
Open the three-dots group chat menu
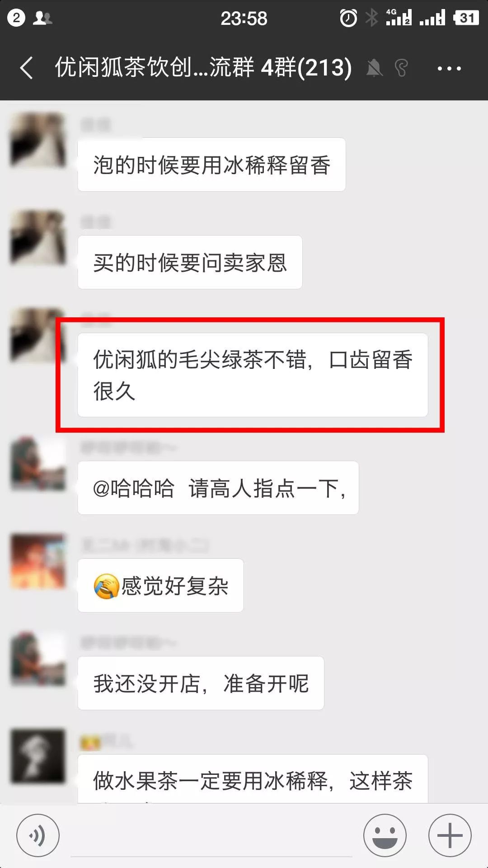[449, 69]
